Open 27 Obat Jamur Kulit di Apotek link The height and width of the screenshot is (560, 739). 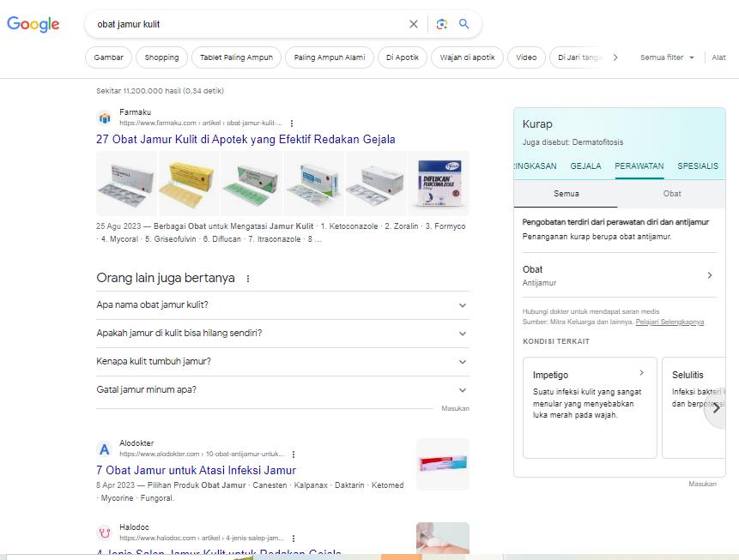(x=245, y=140)
